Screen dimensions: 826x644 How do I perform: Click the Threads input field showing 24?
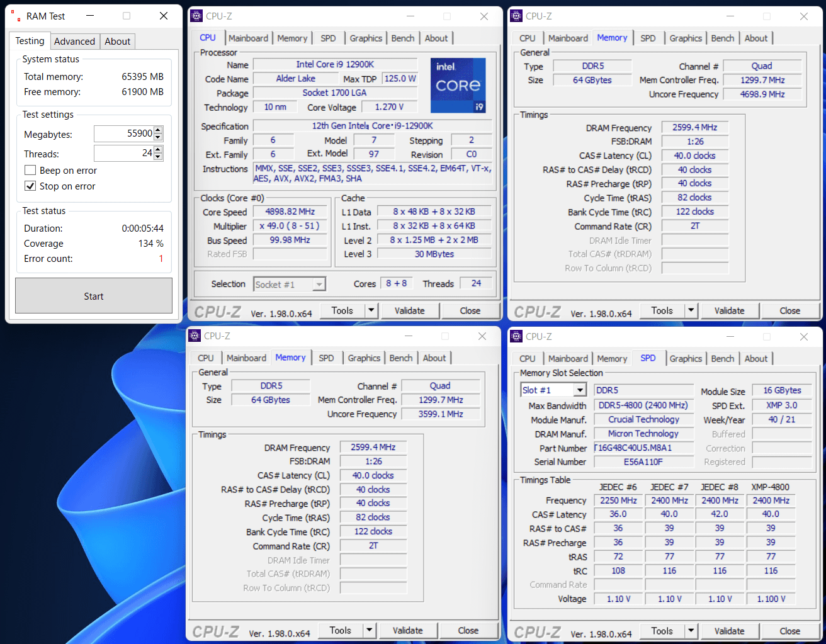coord(124,153)
